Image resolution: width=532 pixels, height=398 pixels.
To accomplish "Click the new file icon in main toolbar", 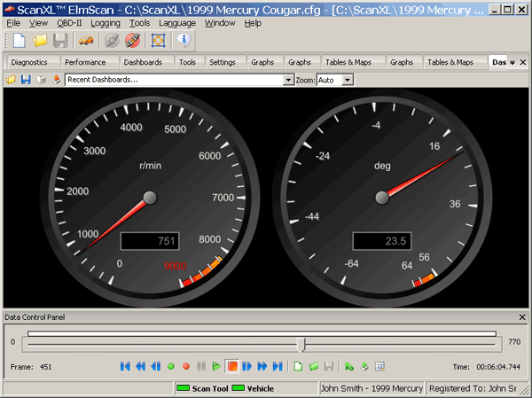I will [19, 41].
